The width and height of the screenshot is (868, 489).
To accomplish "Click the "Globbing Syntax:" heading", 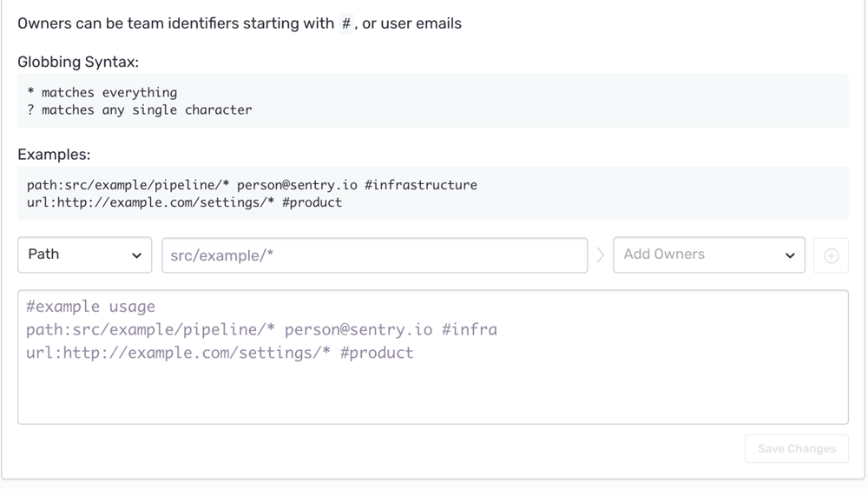I will 78,62.
